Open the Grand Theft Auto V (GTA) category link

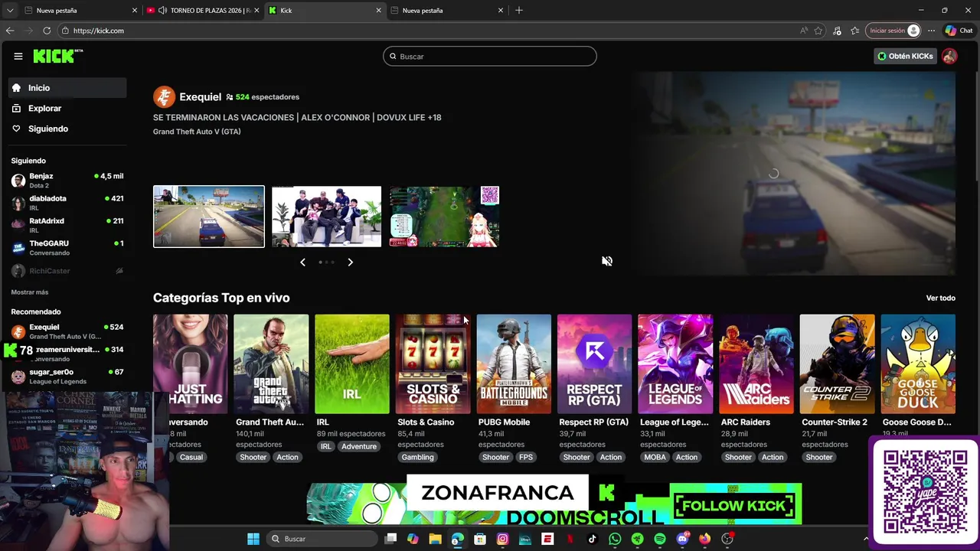click(197, 132)
